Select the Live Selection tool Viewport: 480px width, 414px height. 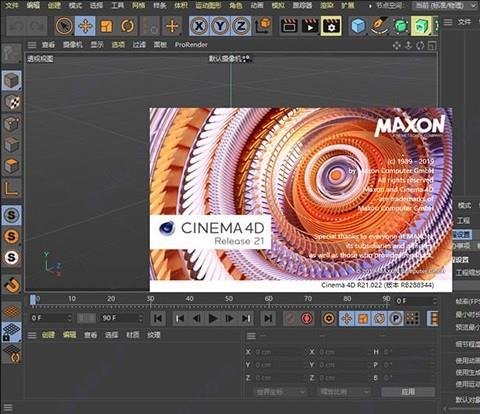(x=64, y=26)
